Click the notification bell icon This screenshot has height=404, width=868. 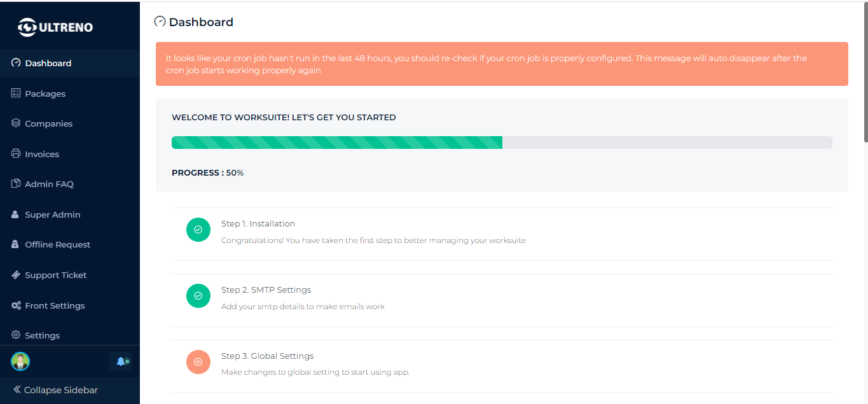[x=121, y=361]
